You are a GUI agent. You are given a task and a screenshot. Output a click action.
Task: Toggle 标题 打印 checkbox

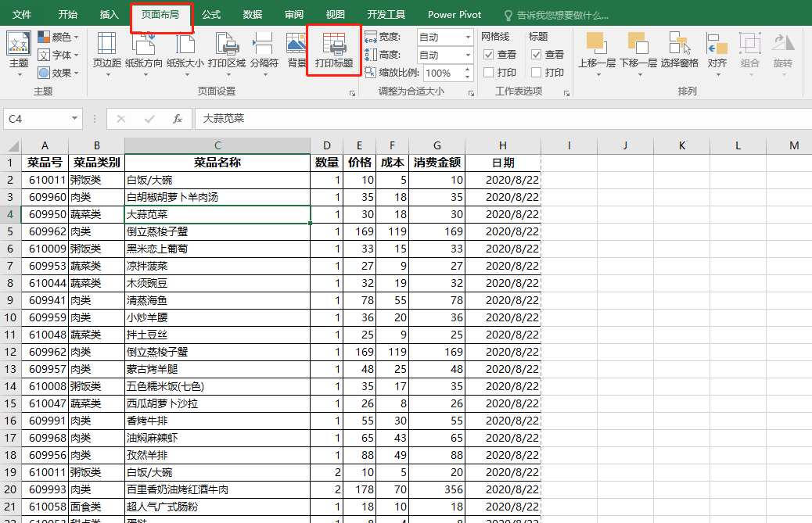537,73
